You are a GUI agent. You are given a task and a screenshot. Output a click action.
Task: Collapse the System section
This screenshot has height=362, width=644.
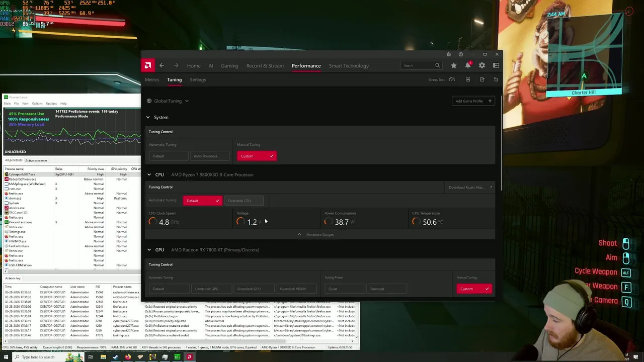coord(148,117)
